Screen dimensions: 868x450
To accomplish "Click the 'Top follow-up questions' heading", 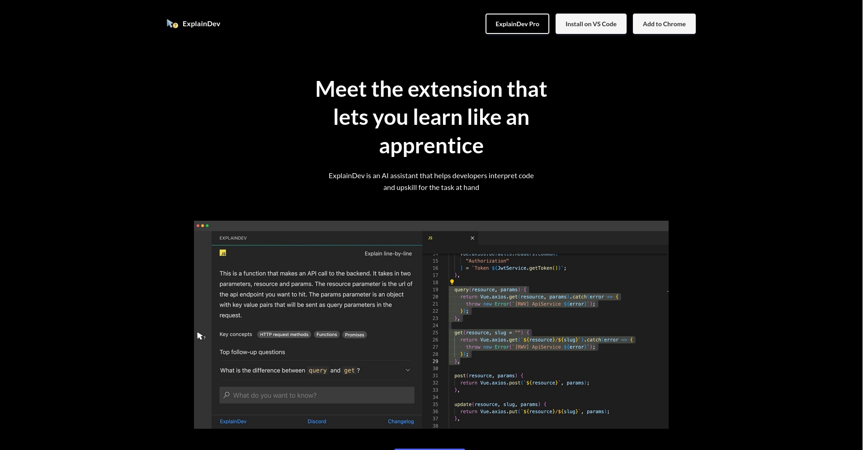I will coord(252,352).
